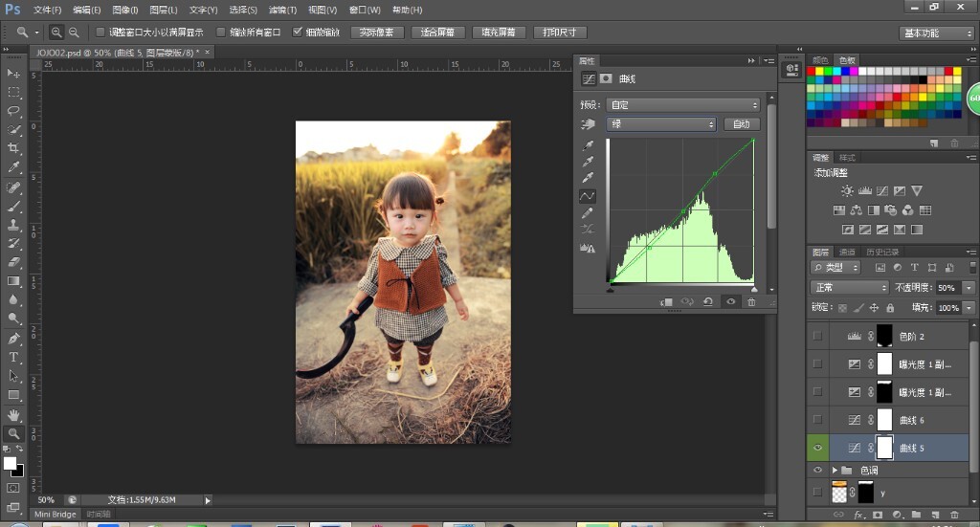980x527 pixels.
Task: Enable 缩放所有窗口 checkbox
Action: (221, 32)
